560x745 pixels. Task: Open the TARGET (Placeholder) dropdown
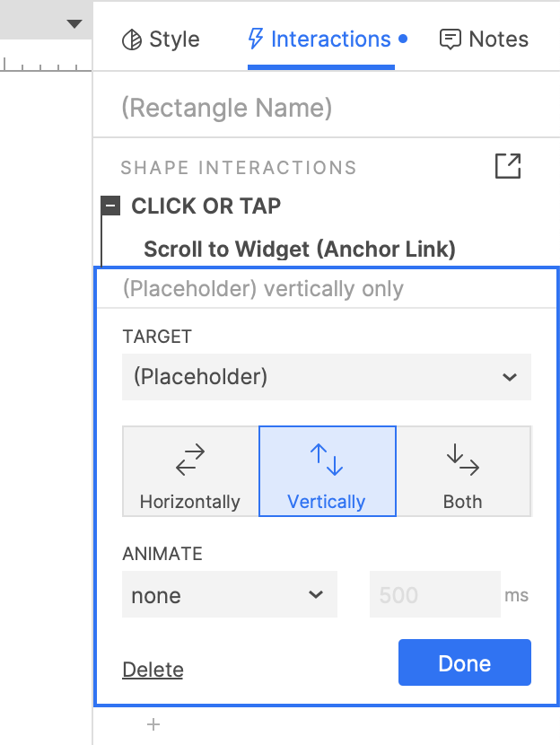pos(327,377)
